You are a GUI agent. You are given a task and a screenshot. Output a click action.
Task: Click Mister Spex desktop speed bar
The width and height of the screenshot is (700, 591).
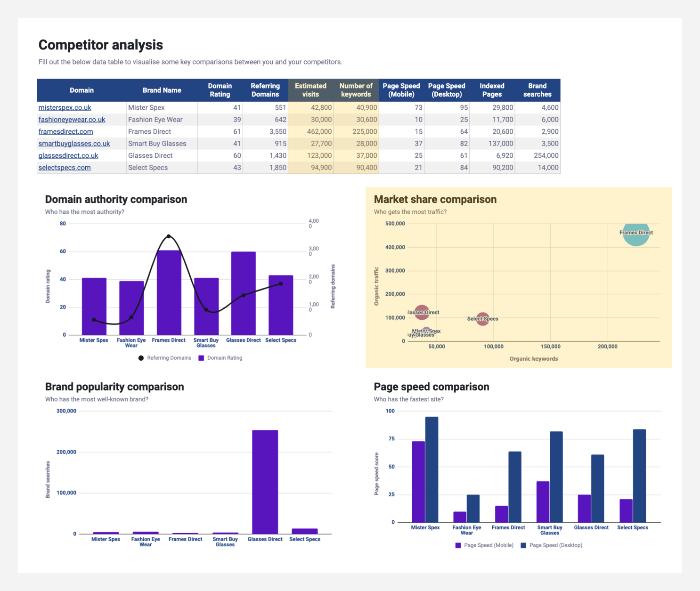tap(432, 470)
